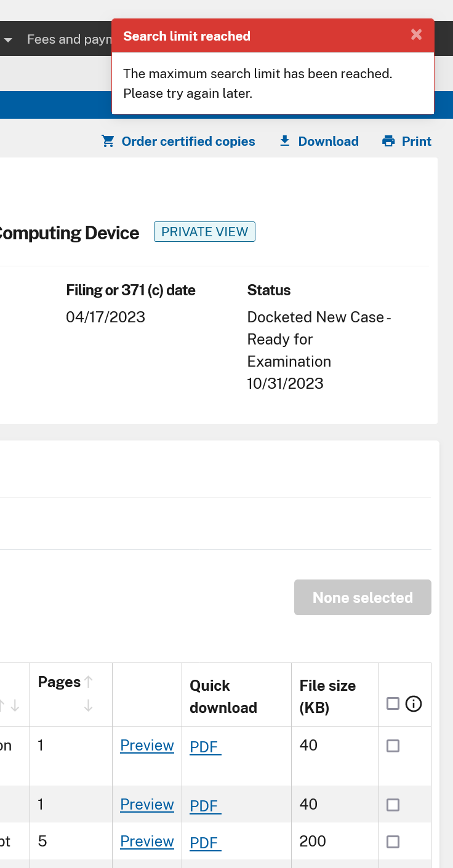Click the info icon beside the select-all checkbox
The height and width of the screenshot is (868, 453).
pyautogui.click(x=414, y=704)
